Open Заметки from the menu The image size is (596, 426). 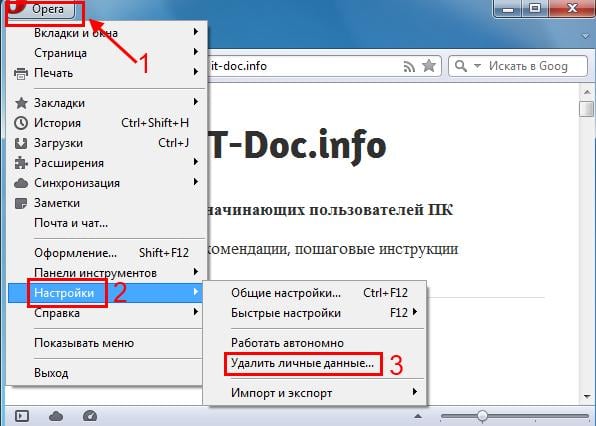pyautogui.click(x=107, y=203)
